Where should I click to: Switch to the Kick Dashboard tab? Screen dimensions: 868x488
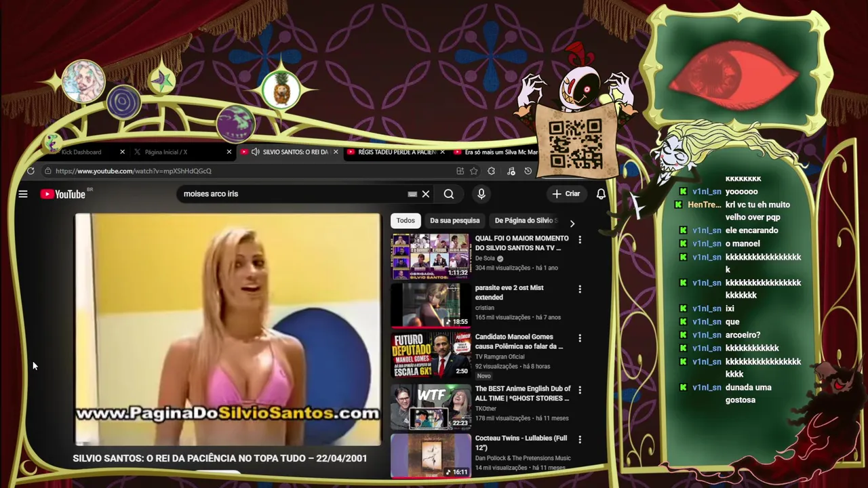tap(81, 152)
